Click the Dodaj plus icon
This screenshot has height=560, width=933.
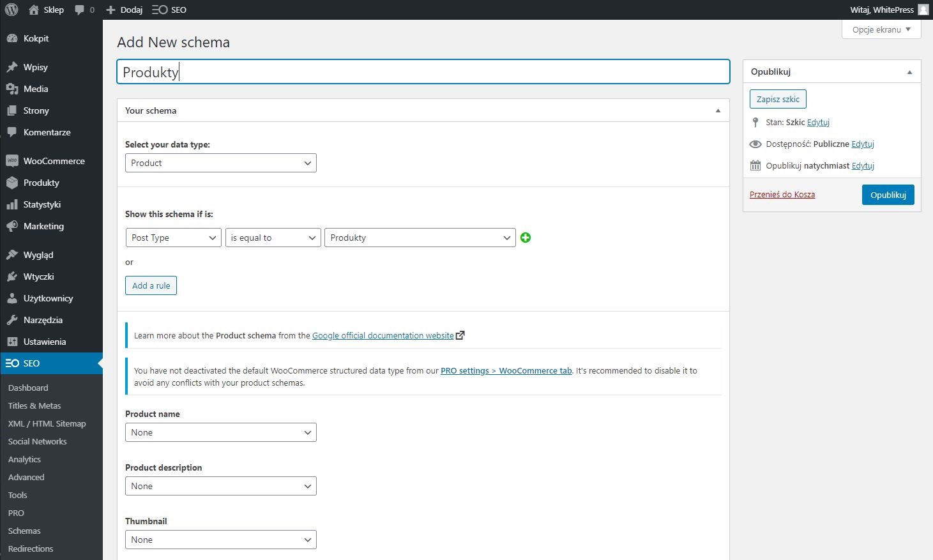110,10
